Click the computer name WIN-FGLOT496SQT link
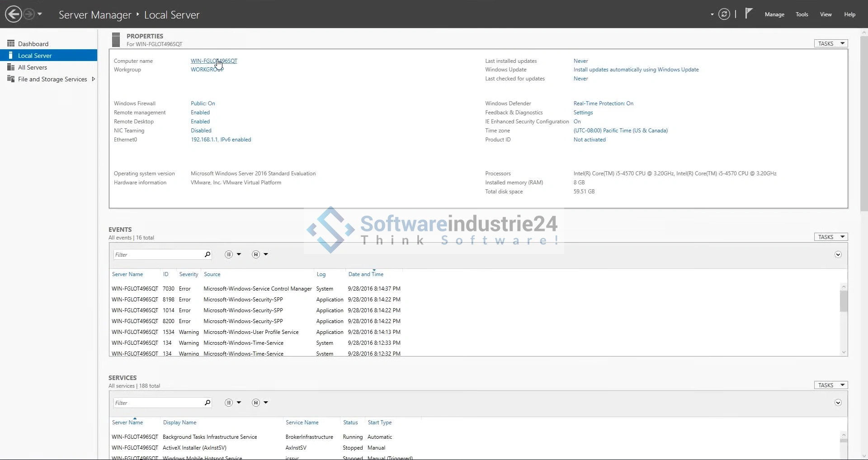Image resolution: width=868 pixels, height=460 pixels. click(214, 61)
